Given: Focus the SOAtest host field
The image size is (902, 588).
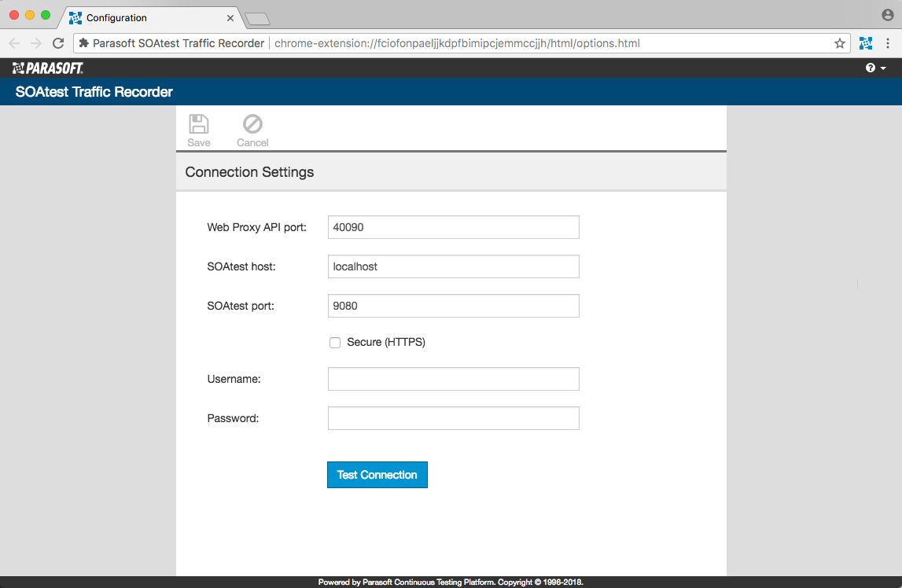Looking at the screenshot, I should tap(453, 266).
